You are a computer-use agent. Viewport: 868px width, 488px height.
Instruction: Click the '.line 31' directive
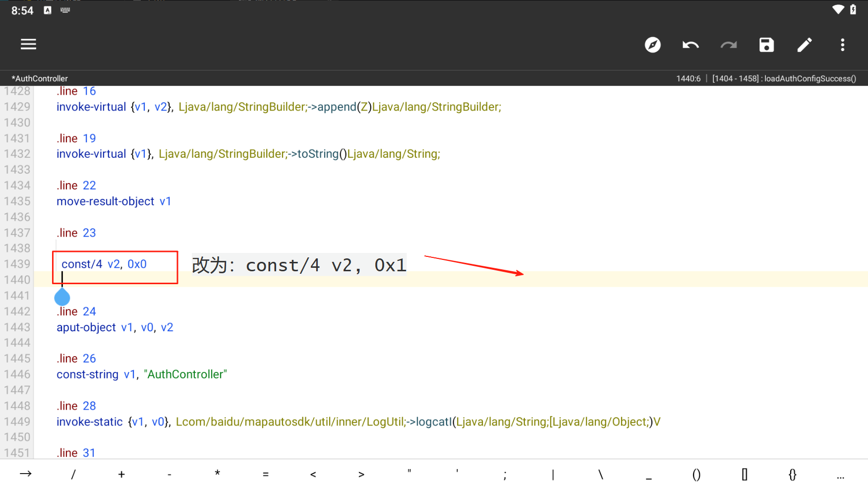click(76, 453)
